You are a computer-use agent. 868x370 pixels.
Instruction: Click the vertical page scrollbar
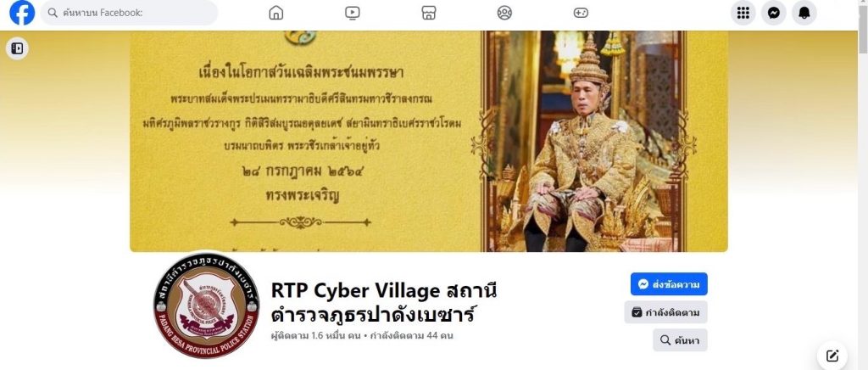click(x=863, y=185)
